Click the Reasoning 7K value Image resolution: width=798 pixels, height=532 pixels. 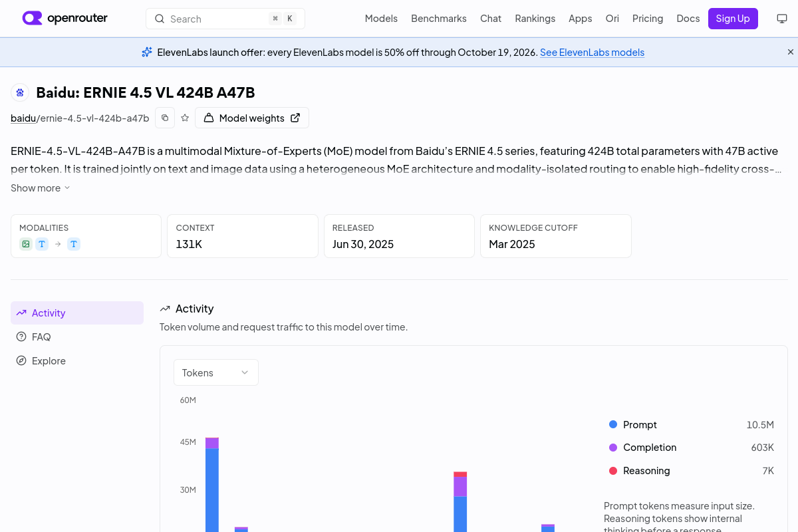[x=768, y=471]
